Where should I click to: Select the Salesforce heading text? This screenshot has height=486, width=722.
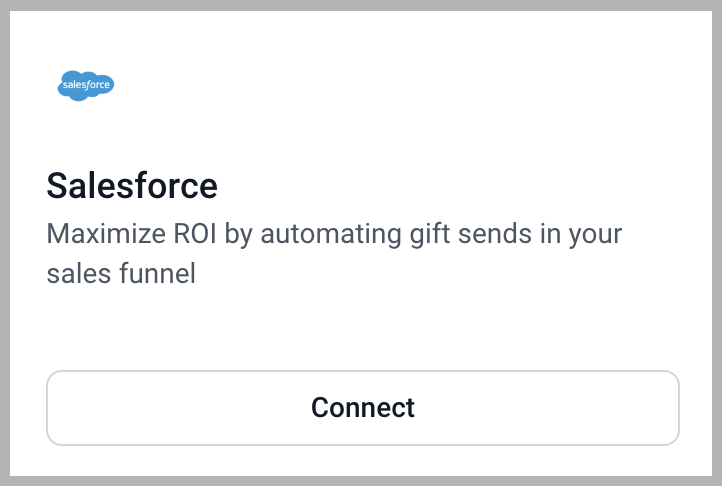coord(132,186)
